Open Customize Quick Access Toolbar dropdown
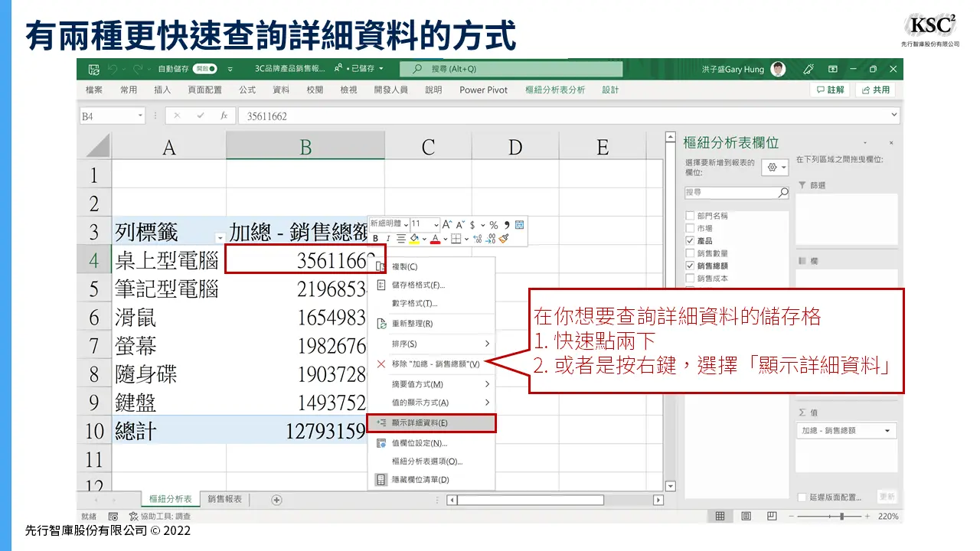 point(230,69)
